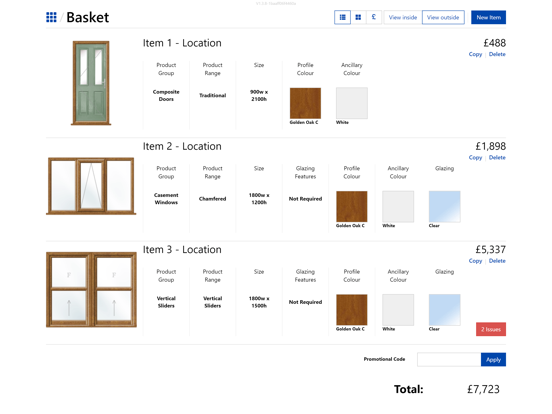Click the New Item button
This screenshot has height=414, width=552.
[488, 17]
